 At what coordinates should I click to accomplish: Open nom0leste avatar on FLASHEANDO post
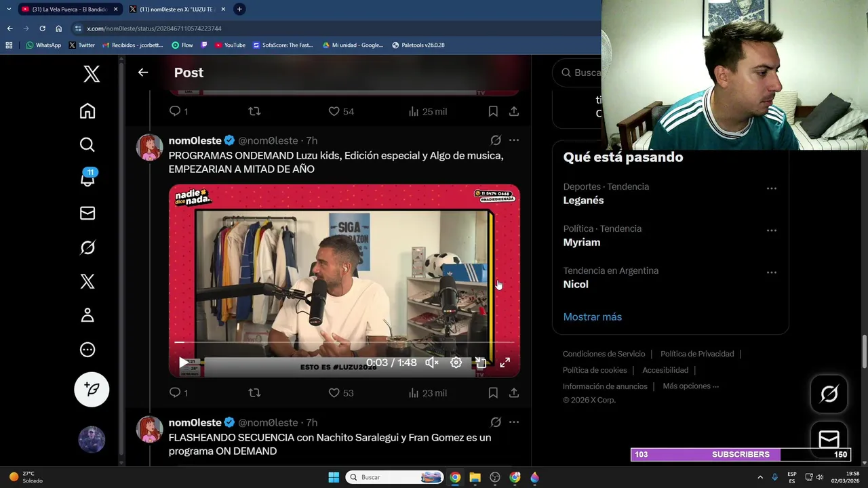click(150, 430)
